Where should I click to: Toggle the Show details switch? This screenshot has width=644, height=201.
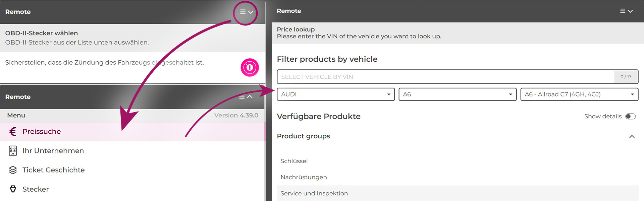(x=630, y=116)
